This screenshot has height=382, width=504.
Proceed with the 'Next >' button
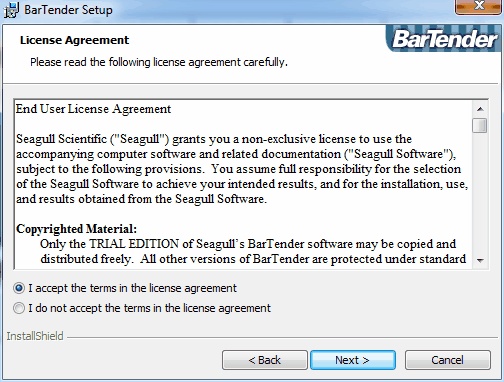click(353, 360)
